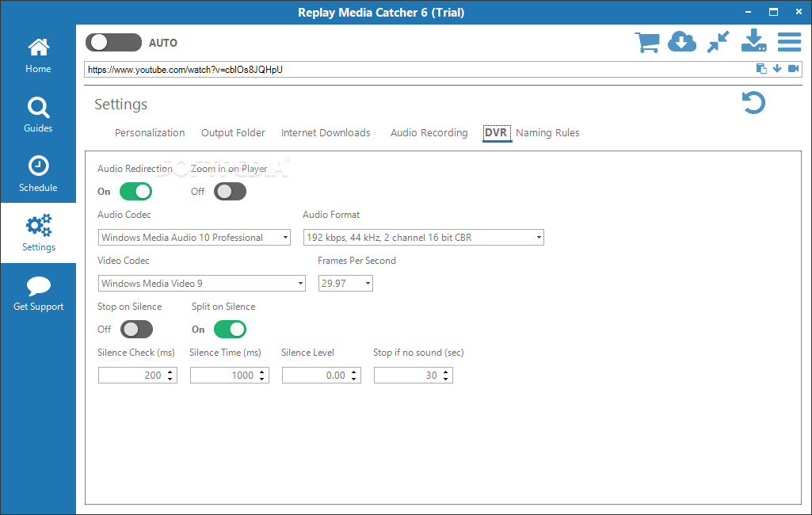This screenshot has width=812, height=515.
Task: Expand the Audio Codec dropdown
Action: tap(195, 238)
